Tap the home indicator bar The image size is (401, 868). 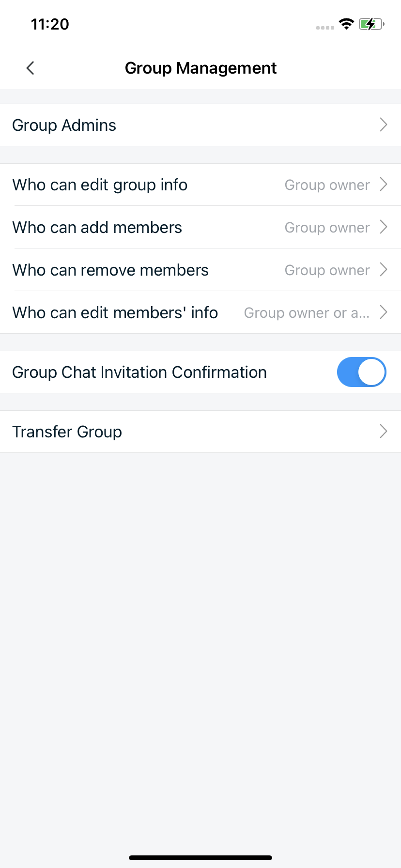(x=200, y=858)
